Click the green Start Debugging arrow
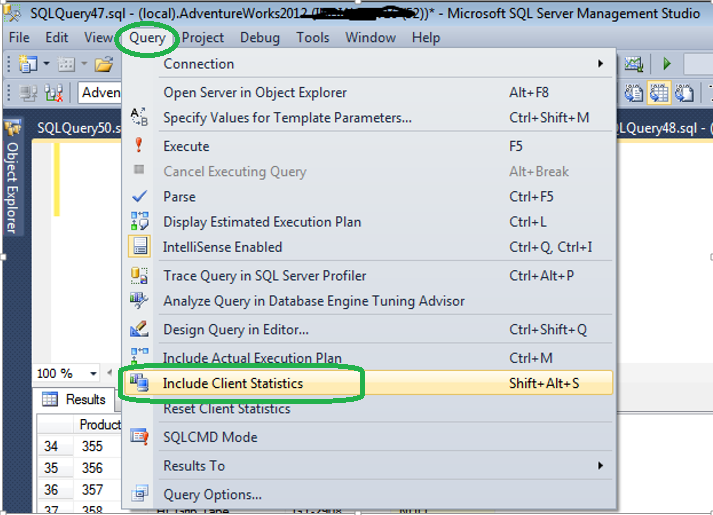The width and height of the screenshot is (713, 515). click(x=667, y=64)
